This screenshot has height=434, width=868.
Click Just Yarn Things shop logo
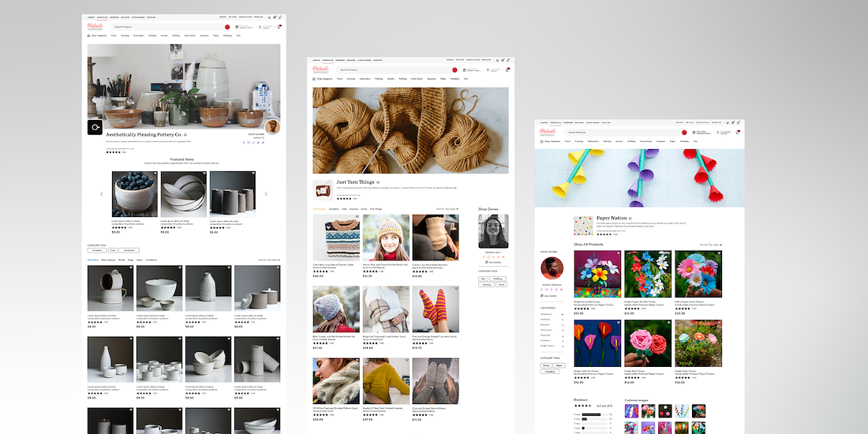click(x=323, y=190)
